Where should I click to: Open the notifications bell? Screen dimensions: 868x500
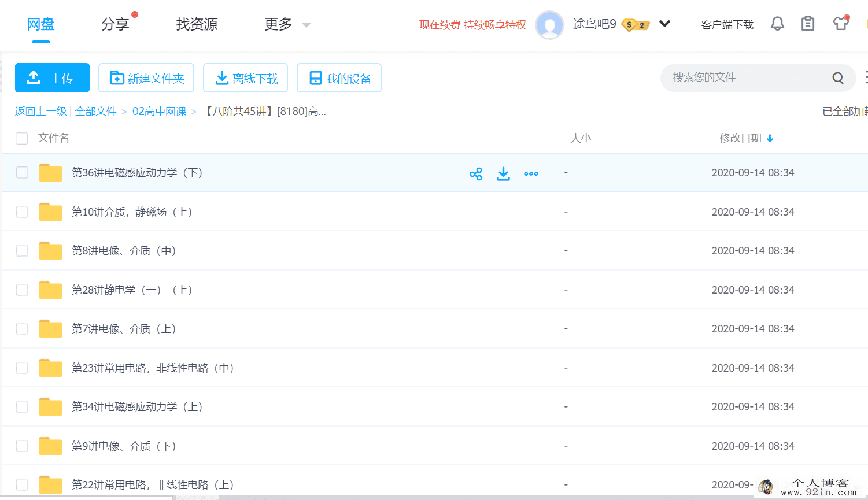click(x=778, y=24)
